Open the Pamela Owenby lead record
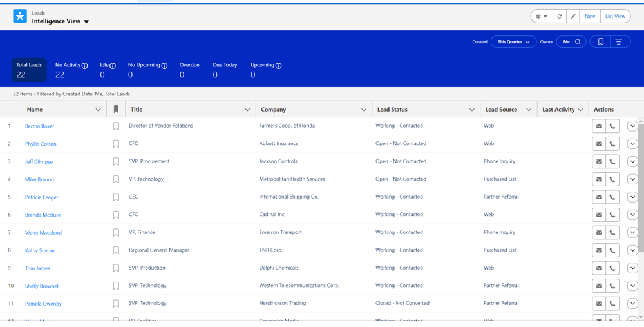The height and width of the screenshot is (327, 644). coord(43,304)
